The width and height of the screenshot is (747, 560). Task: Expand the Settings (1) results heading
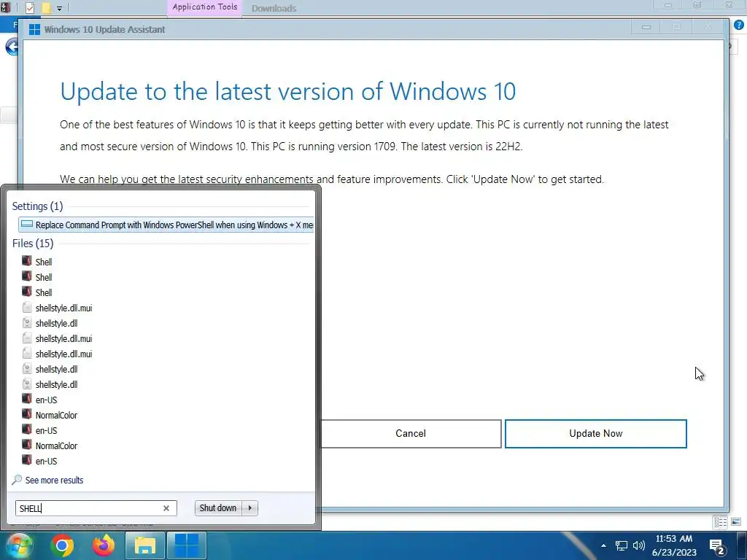(37, 206)
